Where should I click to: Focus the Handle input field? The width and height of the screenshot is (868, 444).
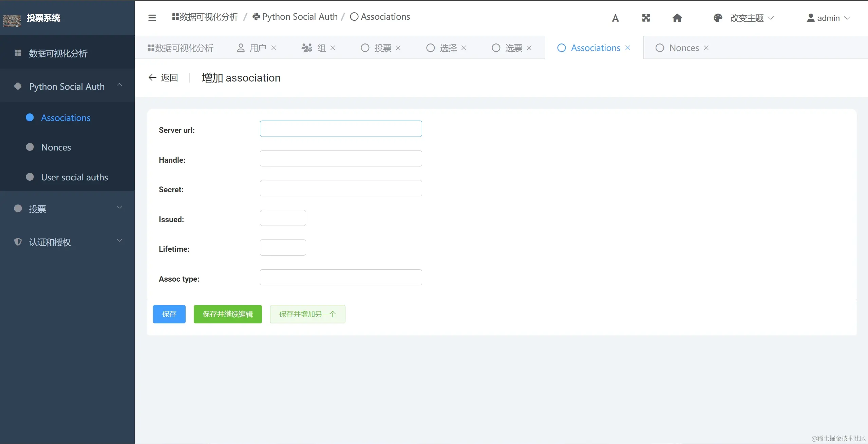pyautogui.click(x=341, y=159)
